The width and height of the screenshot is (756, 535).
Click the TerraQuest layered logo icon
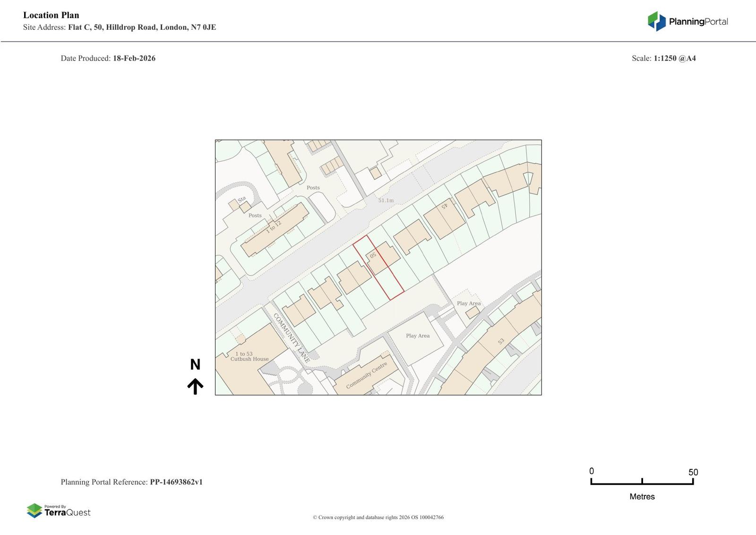tap(34, 510)
